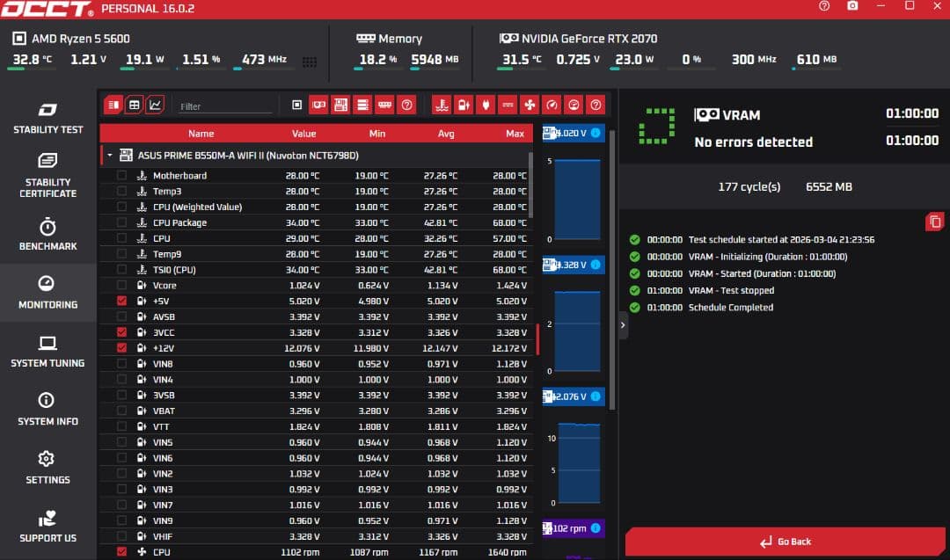Toggle the storage hardware filter icon

coord(363,105)
